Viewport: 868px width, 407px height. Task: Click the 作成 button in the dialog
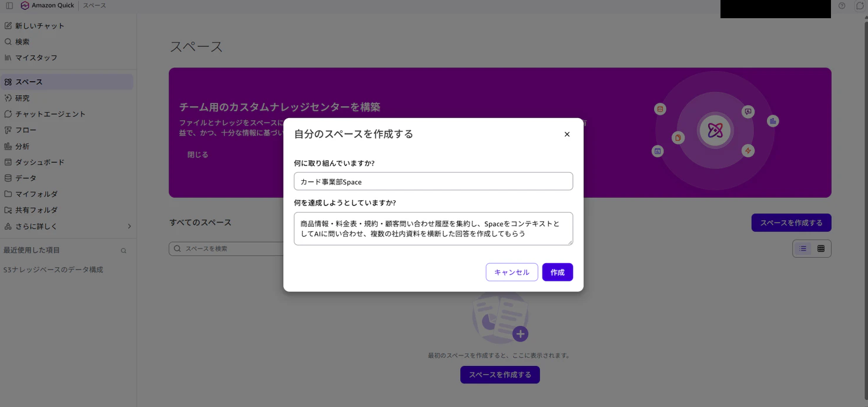coord(558,272)
